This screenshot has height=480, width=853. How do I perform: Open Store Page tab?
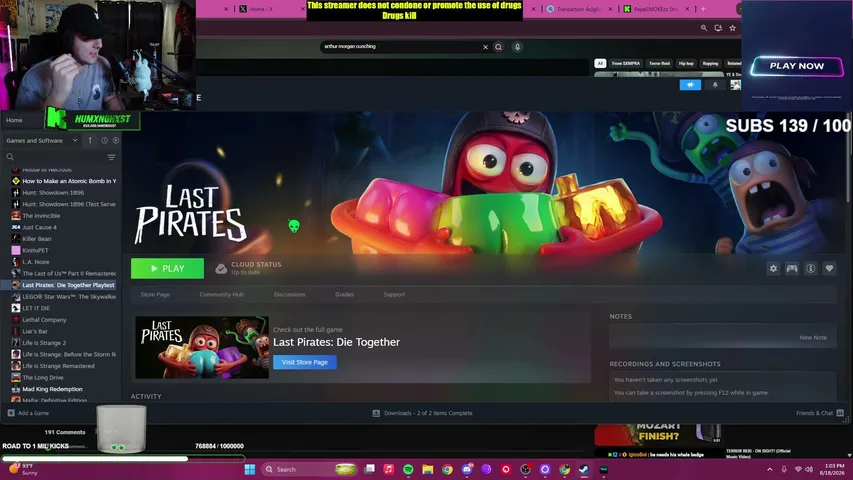tap(155, 294)
